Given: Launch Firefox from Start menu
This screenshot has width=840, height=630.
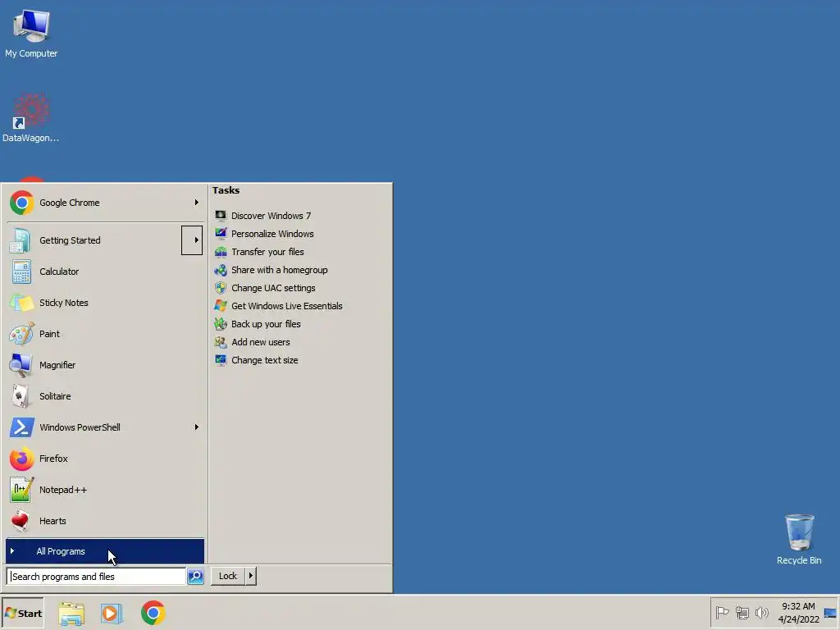Looking at the screenshot, I should tap(104, 459).
